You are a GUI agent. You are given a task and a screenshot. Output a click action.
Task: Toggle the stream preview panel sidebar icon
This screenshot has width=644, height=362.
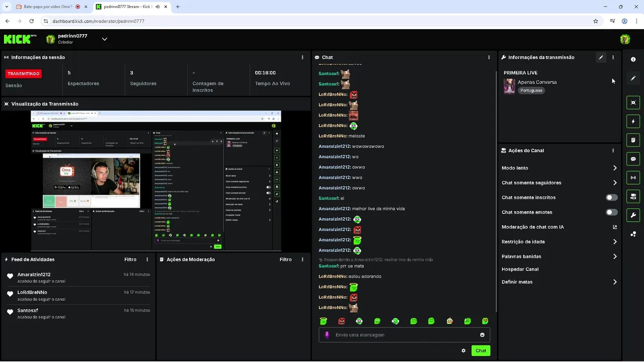[x=633, y=103]
